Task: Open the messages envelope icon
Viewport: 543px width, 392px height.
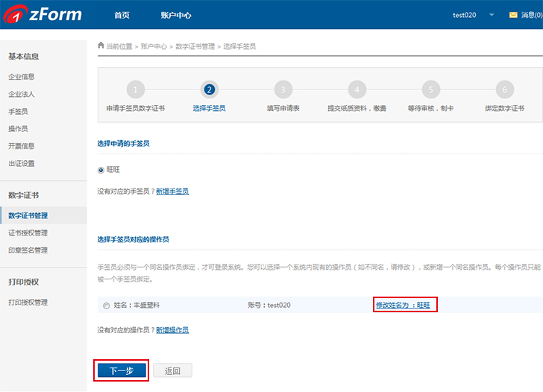Action: pos(513,15)
